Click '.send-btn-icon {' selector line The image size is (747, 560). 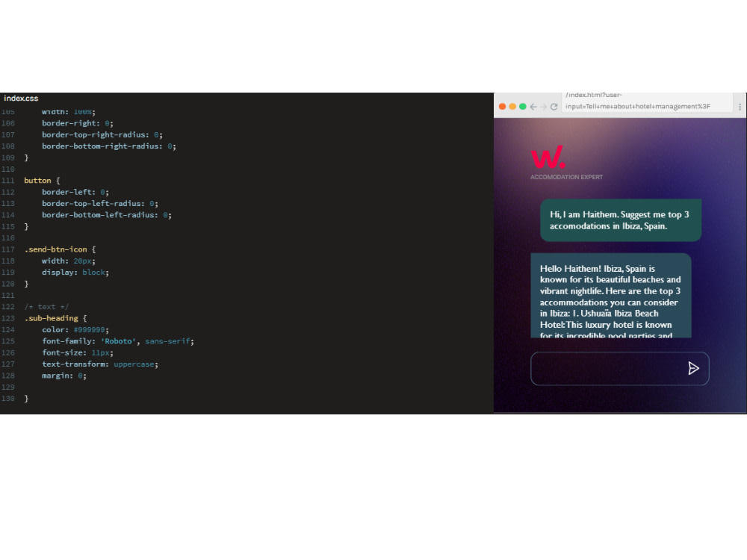pyautogui.click(x=60, y=249)
